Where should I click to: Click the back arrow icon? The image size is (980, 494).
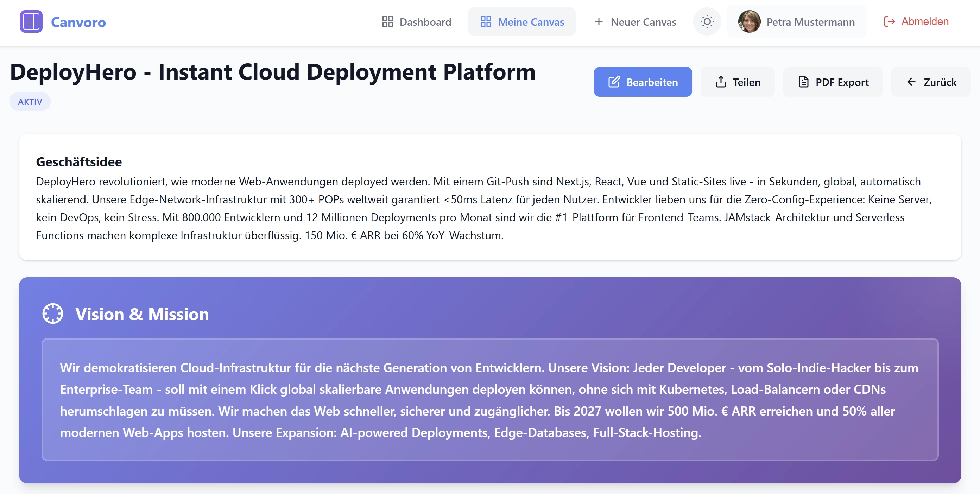pyautogui.click(x=911, y=82)
